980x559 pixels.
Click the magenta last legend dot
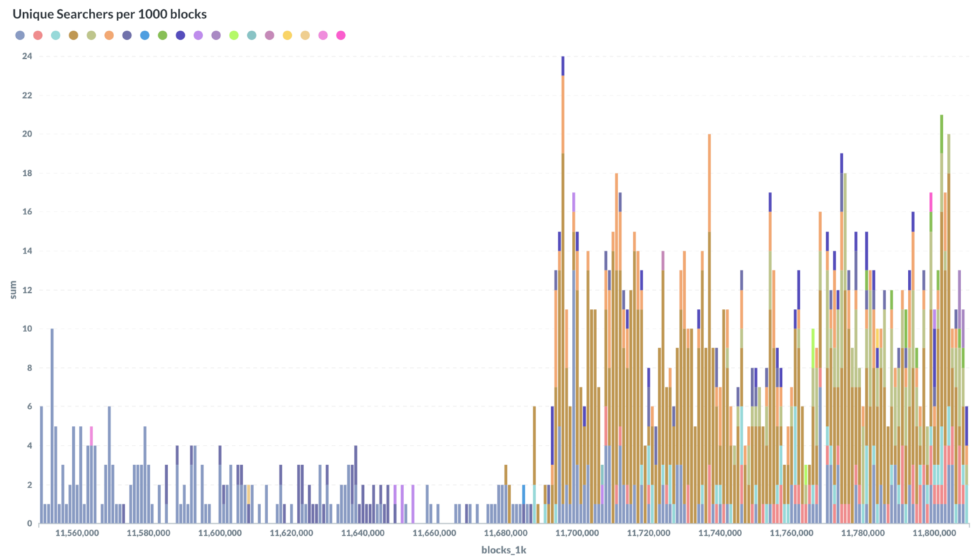[341, 35]
